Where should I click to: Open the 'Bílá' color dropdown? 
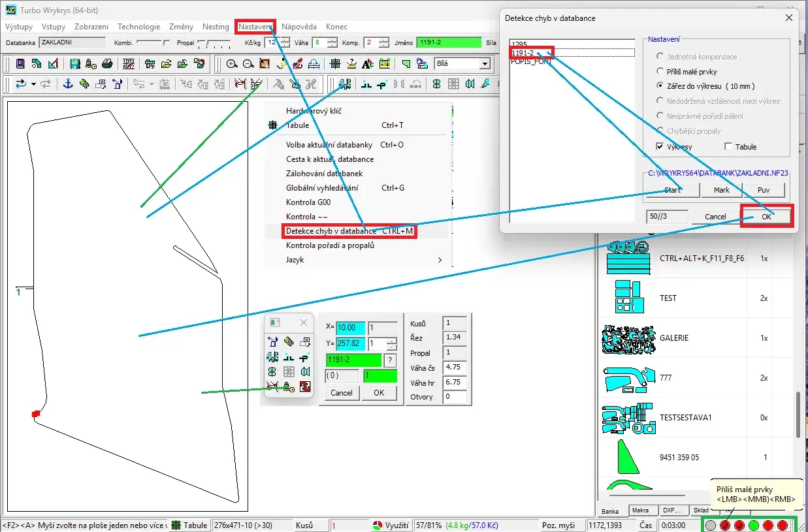tap(485, 63)
